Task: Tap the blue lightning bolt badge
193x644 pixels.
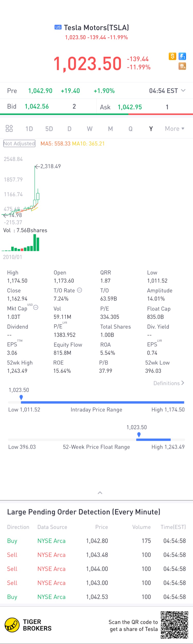Action: [182, 56]
